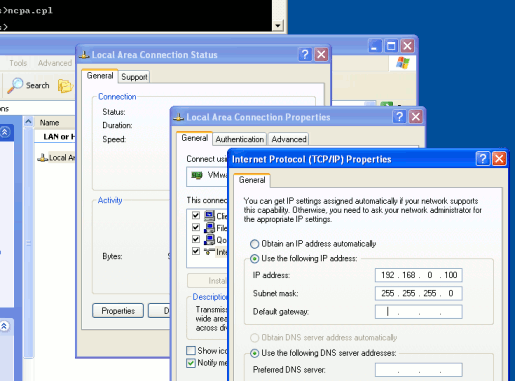The image size is (515, 381).
Task: Click the Subnet mask input field
Action: [x=418, y=293]
